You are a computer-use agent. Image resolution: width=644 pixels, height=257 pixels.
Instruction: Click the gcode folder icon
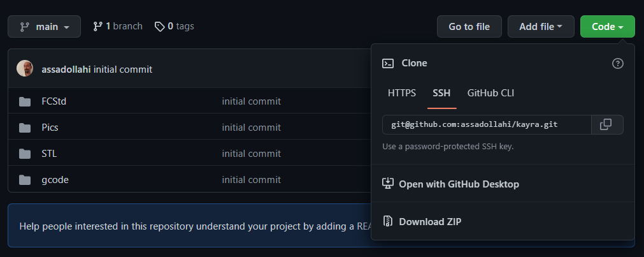[25, 180]
